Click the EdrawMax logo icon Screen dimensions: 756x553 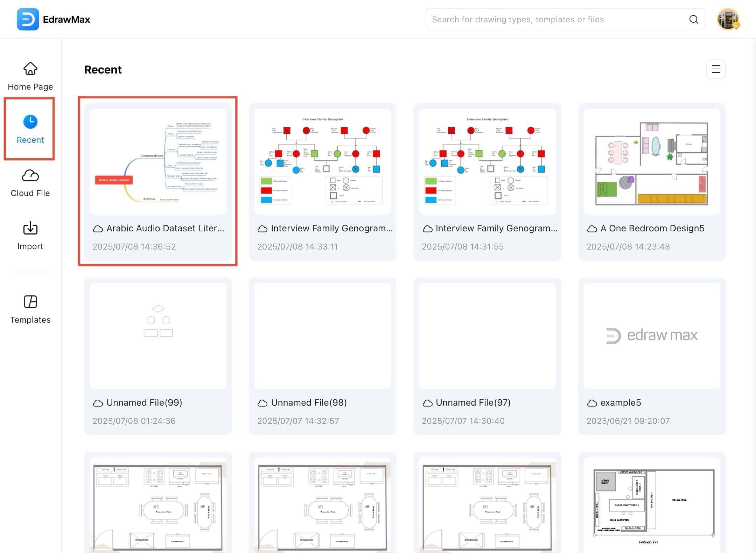point(28,19)
